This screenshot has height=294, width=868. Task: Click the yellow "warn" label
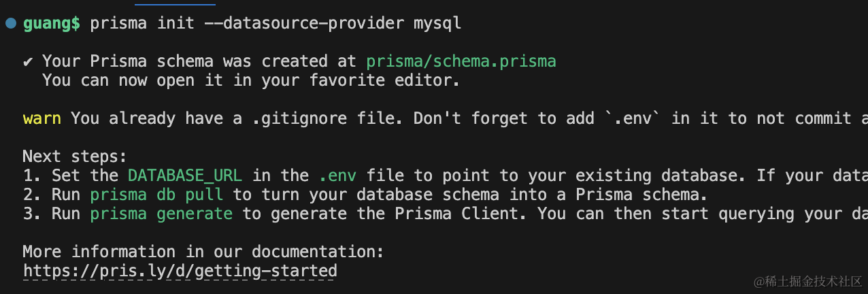click(x=41, y=118)
